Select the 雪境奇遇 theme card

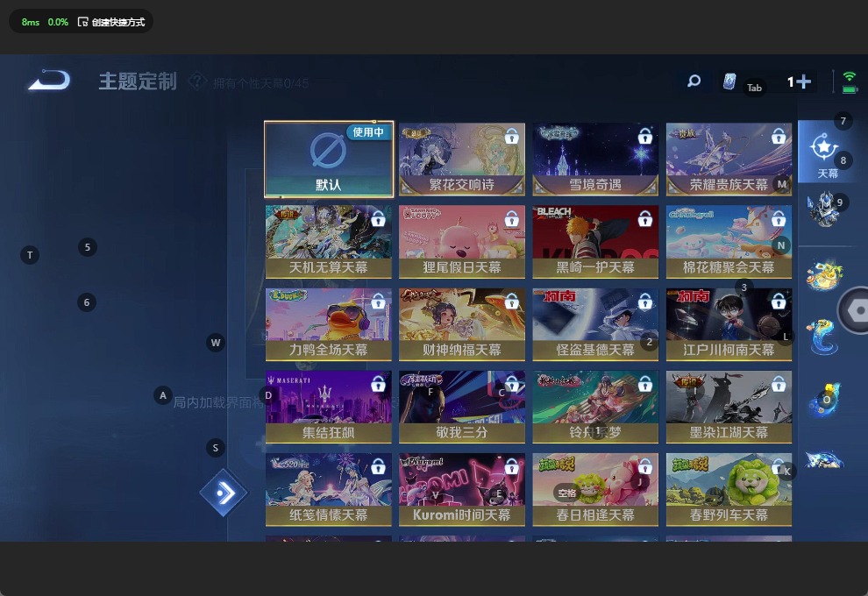click(595, 159)
